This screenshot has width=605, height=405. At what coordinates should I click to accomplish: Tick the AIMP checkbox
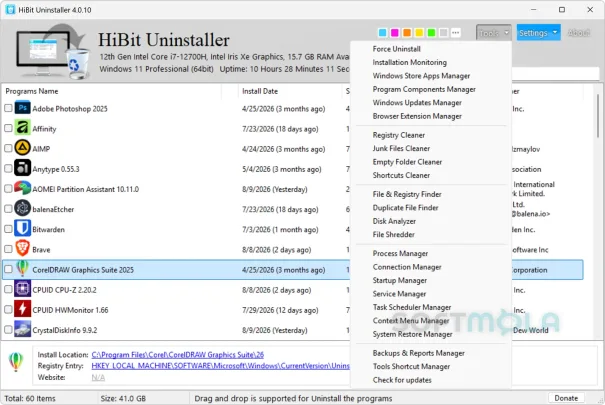click(x=8, y=148)
